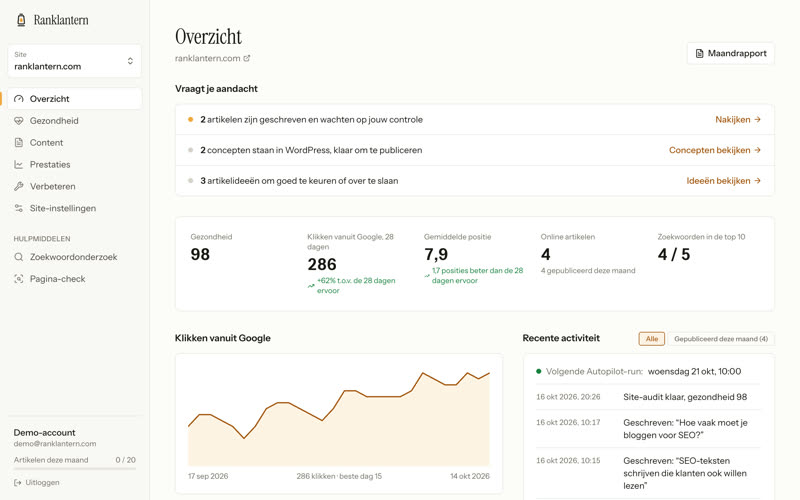Click the "17 sep 2026" chart start date
The height and width of the screenshot is (500, 800).
click(x=208, y=476)
